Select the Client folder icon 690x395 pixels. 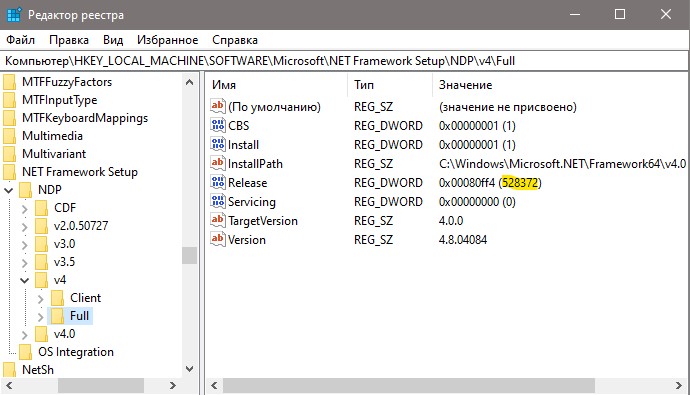tap(58, 299)
